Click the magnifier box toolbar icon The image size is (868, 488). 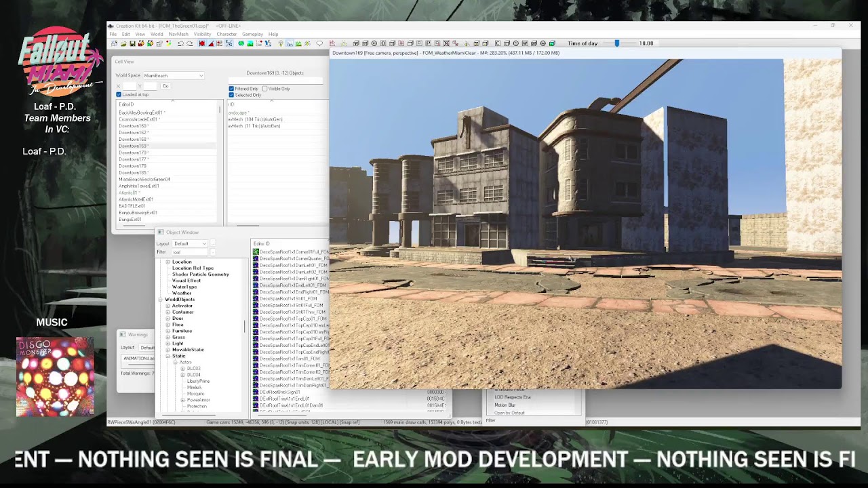[x=437, y=43]
